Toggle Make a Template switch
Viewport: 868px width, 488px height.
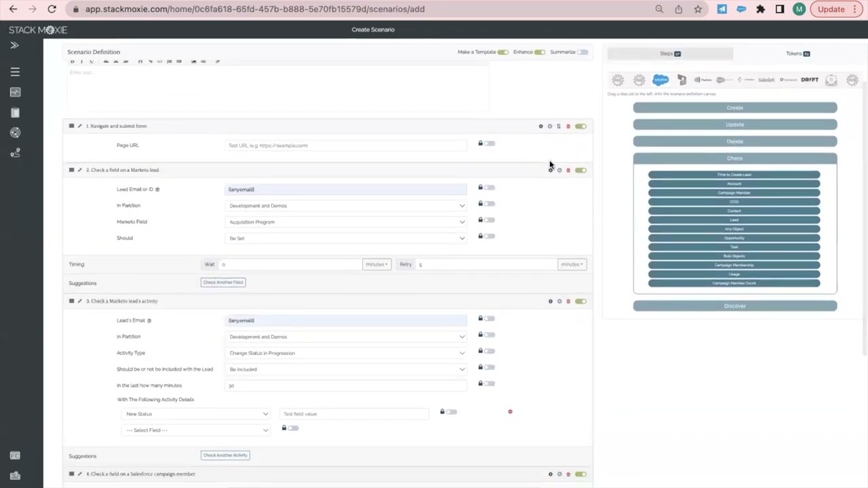click(503, 52)
